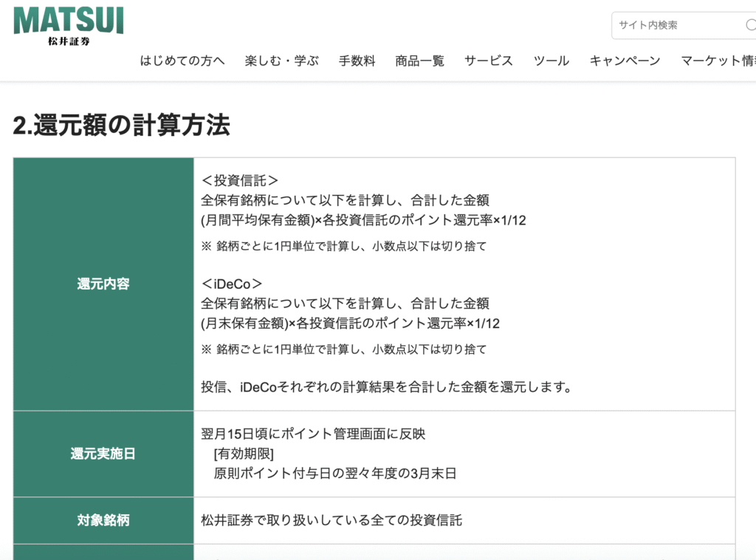The height and width of the screenshot is (560, 756).
Task: Click the <投資信託> label
Action: [x=240, y=180]
